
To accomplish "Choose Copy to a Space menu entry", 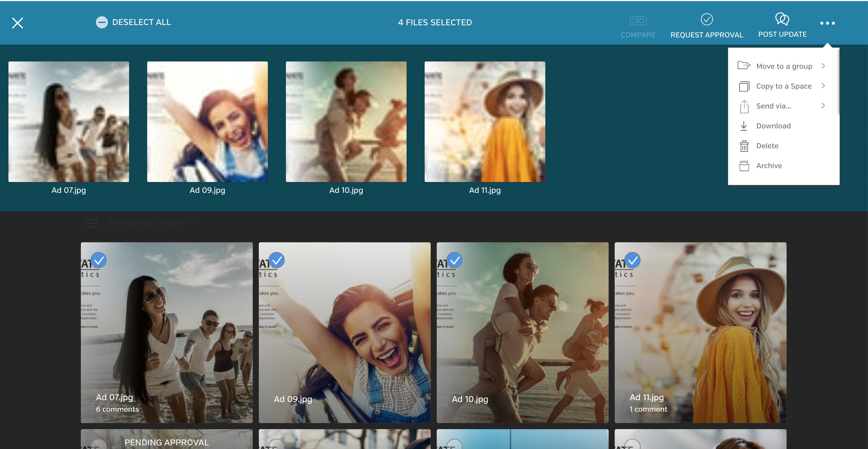I will click(x=784, y=86).
